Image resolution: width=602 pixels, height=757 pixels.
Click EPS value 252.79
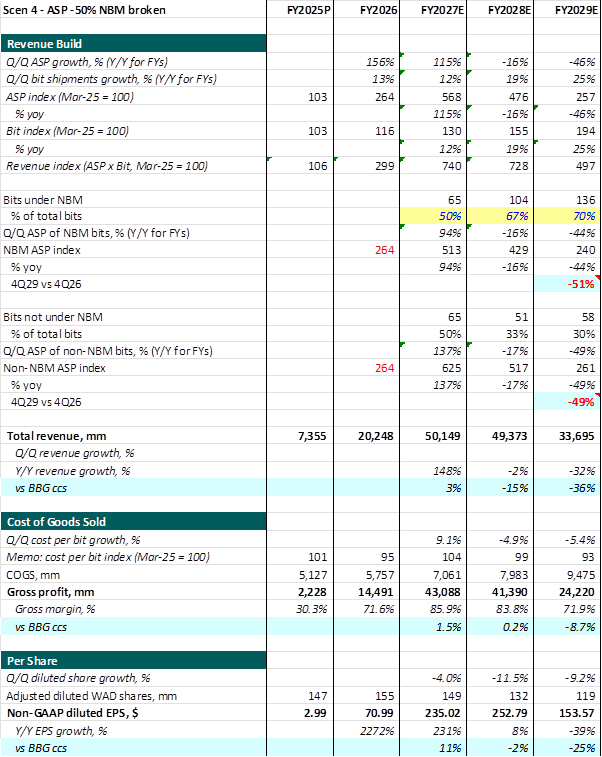click(x=511, y=713)
